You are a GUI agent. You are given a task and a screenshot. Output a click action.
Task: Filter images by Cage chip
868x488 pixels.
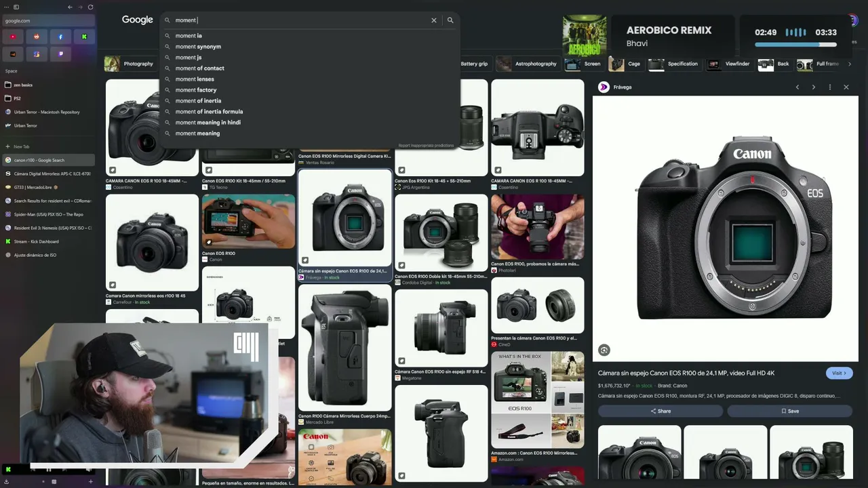pyautogui.click(x=625, y=64)
